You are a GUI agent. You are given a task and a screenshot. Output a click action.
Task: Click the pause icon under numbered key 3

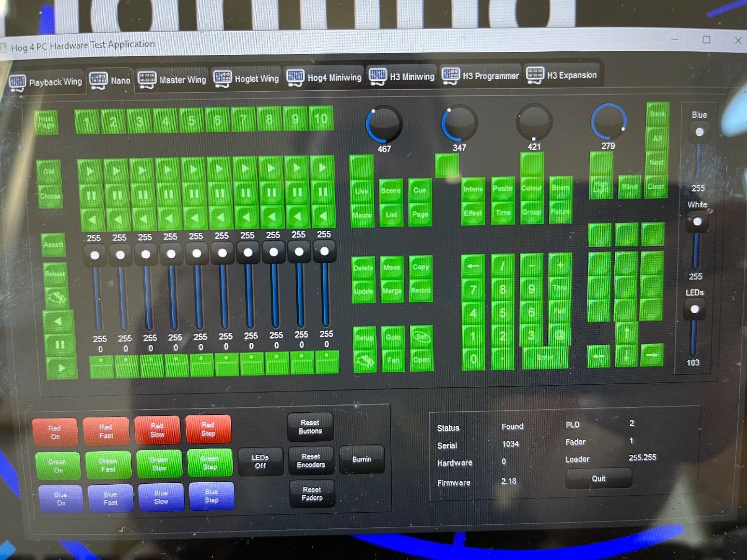click(143, 194)
